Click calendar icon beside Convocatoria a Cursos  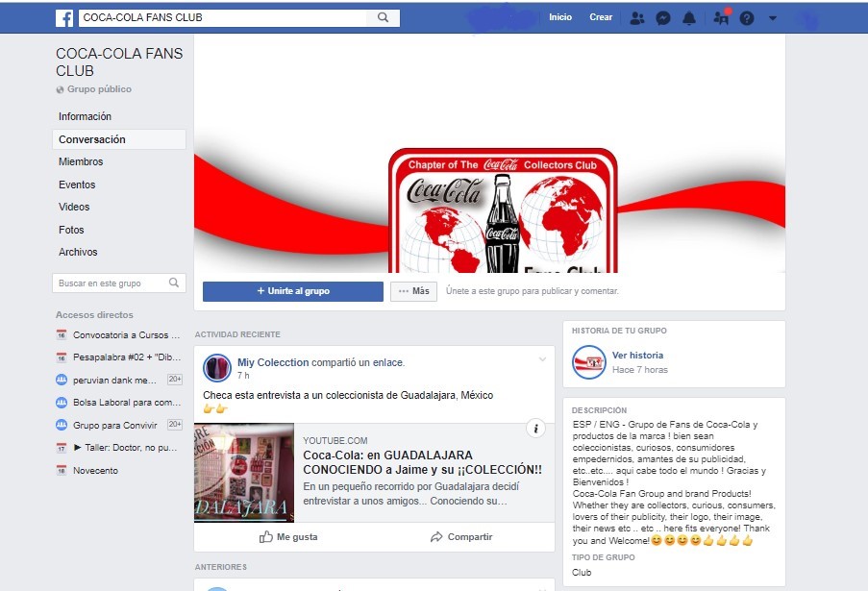click(62, 334)
